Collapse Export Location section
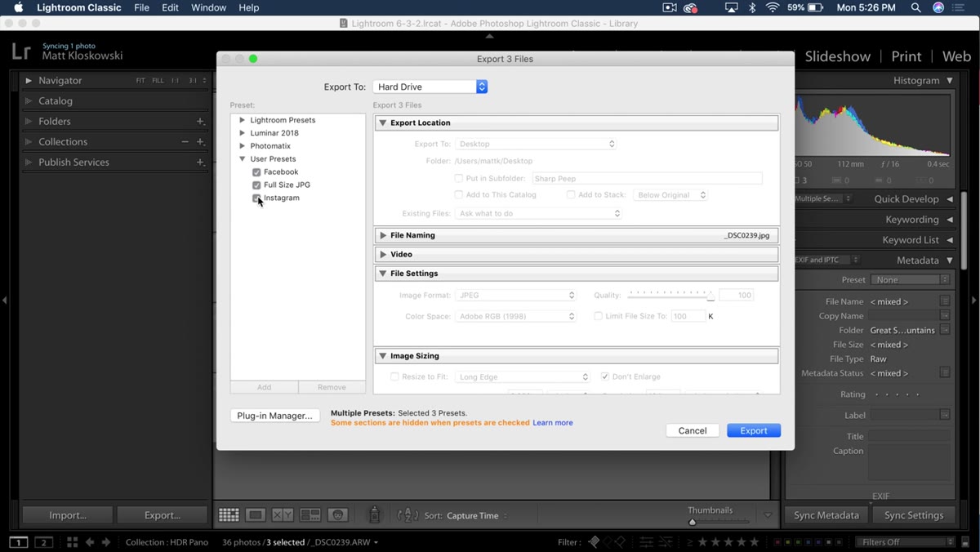Image resolution: width=980 pixels, height=552 pixels. point(383,122)
